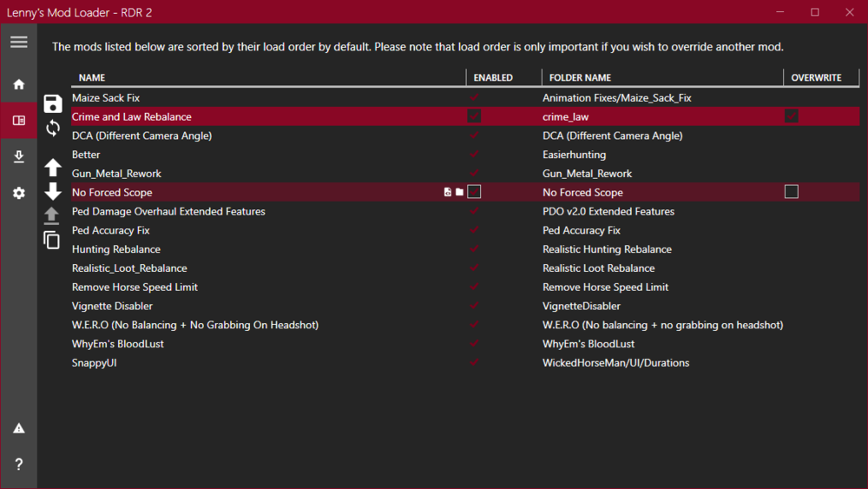Open the help question mark icon
868x489 pixels.
click(x=18, y=465)
